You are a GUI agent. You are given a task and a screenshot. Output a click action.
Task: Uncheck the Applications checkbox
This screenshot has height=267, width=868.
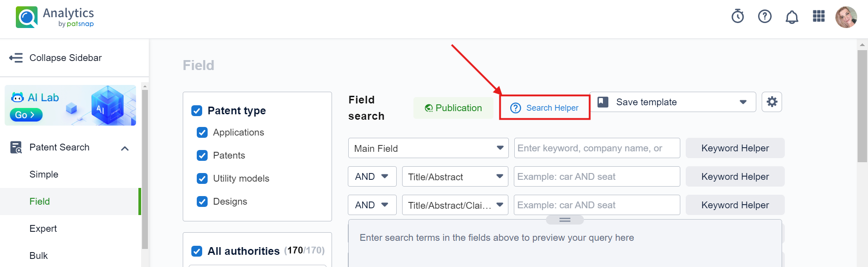pyautogui.click(x=202, y=132)
